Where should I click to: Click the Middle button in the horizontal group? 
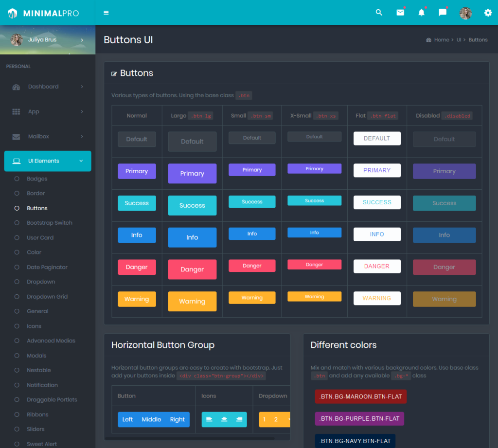coord(151,419)
